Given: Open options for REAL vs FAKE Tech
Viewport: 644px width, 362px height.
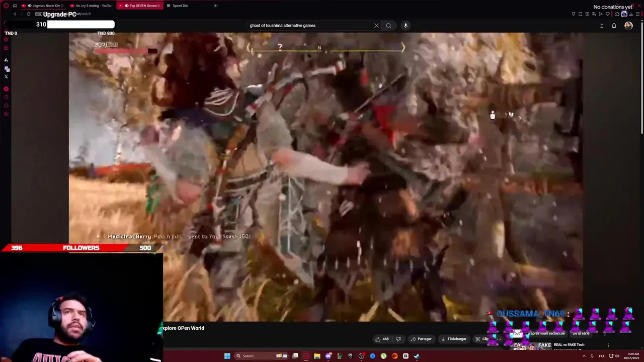Looking at the screenshot, I should (609, 345).
